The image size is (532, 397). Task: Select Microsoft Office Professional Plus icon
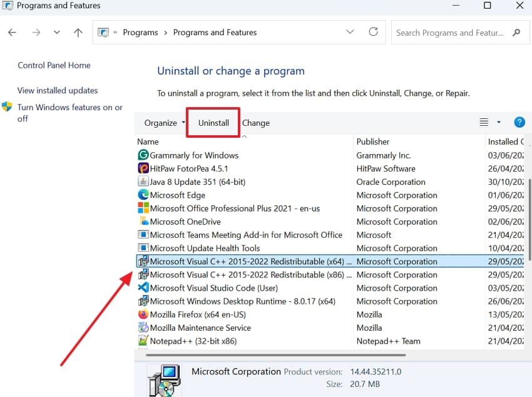pos(143,208)
